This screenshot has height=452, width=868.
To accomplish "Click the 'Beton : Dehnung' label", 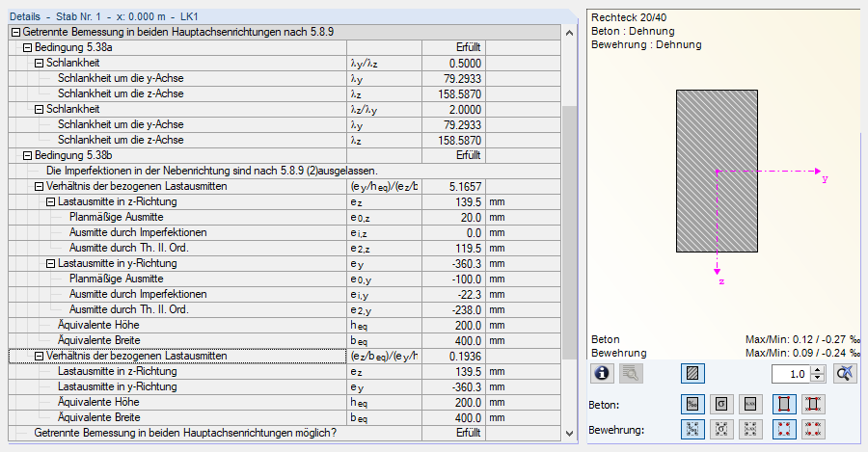I will point(633,31).
